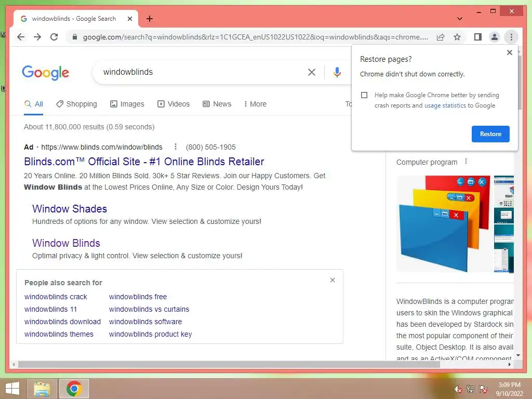Open File Explorer from the taskbar
532x399 pixels.
point(42,389)
